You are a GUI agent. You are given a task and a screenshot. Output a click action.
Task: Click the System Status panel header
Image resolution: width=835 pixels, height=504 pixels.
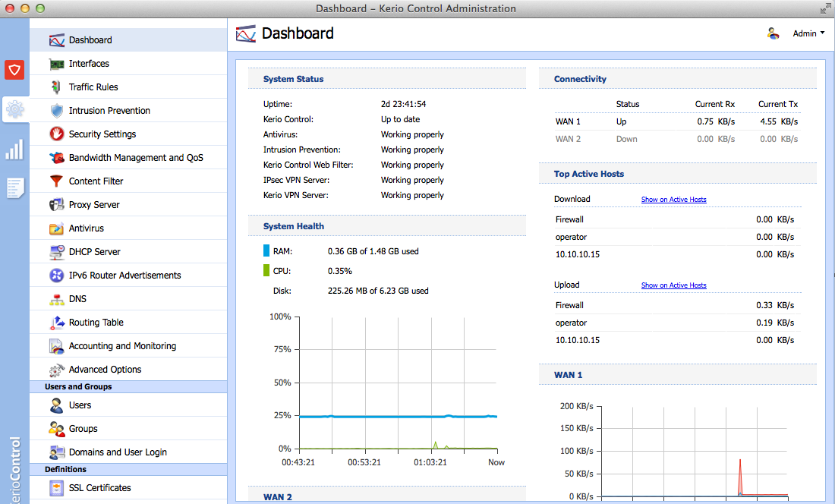pos(386,79)
